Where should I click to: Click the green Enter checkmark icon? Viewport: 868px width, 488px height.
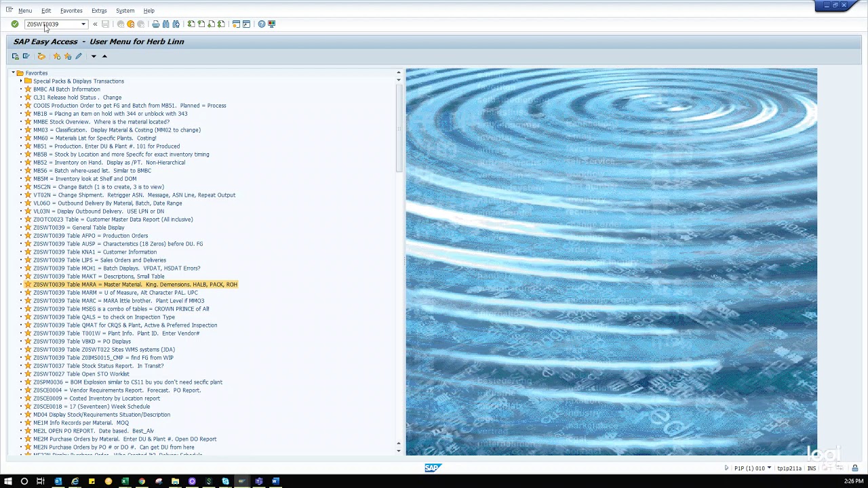point(15,24)
